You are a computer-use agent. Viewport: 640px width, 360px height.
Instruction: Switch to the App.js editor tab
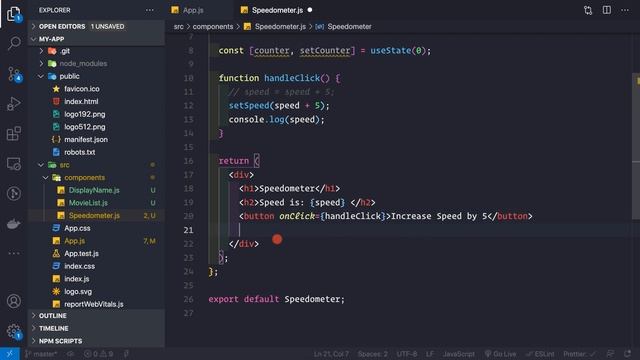pyautogui.click(x=193, y=10)
